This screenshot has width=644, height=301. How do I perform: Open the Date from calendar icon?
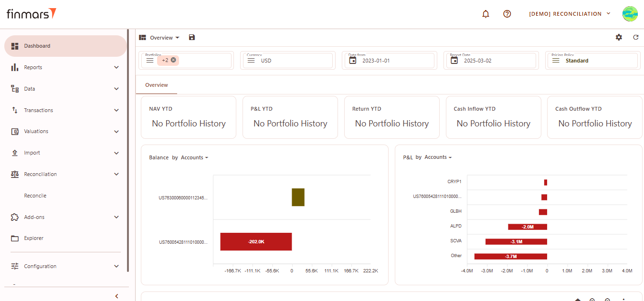click(x=353, y=61)
